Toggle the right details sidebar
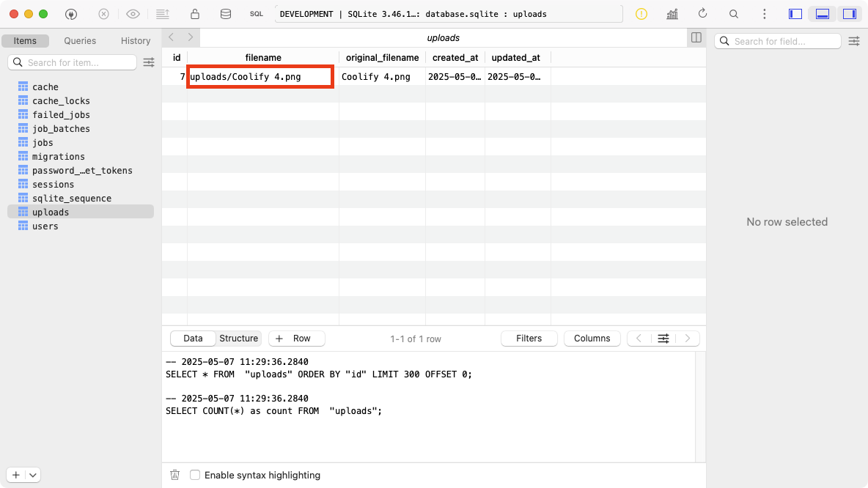 point(850,14)
